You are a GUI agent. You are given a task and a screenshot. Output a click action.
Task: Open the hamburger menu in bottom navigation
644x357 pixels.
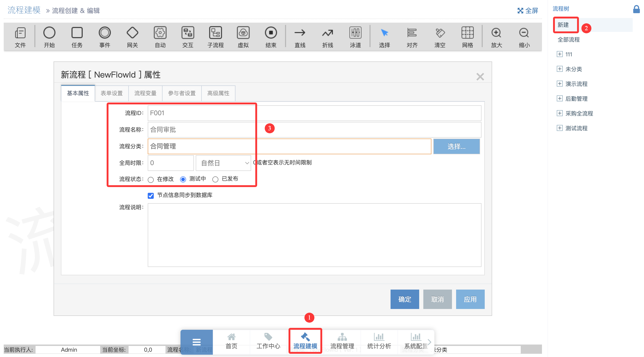tap(196, 342)
